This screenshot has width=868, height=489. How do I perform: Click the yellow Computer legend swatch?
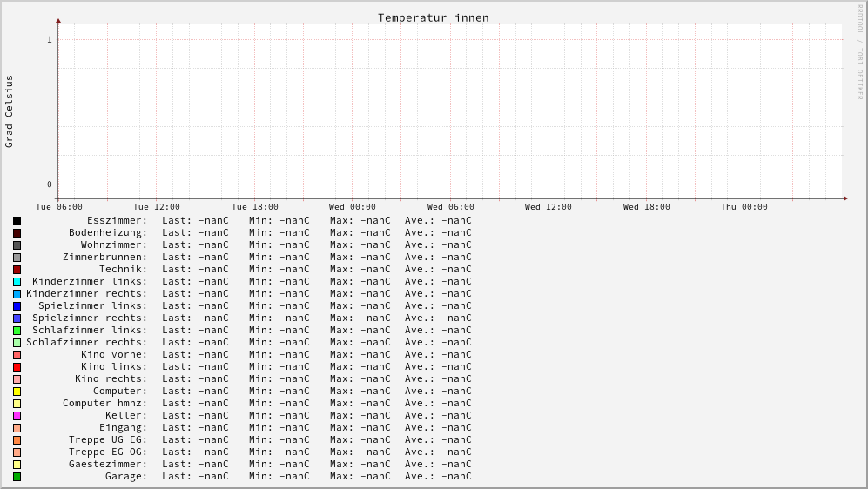click(x=17, y=392)
